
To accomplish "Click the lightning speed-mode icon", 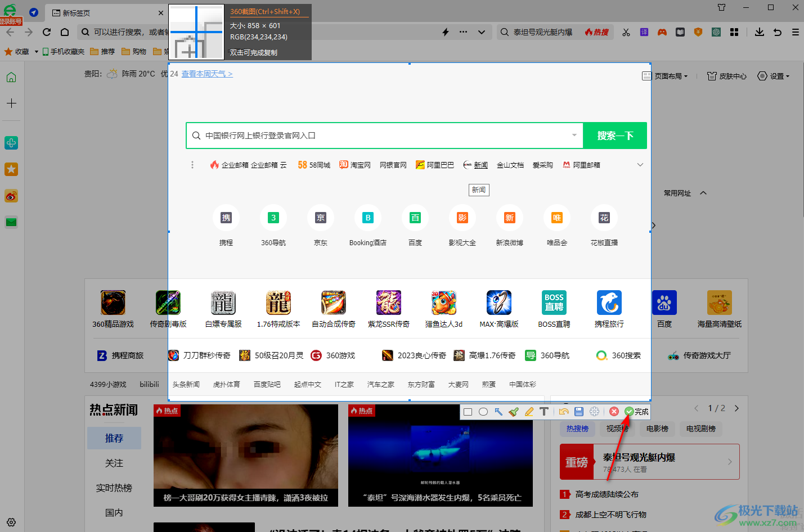I will click(x=446, y=32).
